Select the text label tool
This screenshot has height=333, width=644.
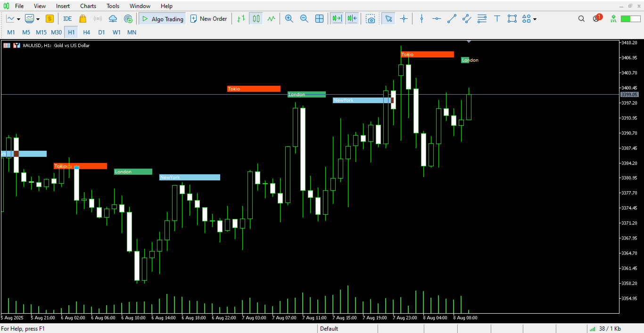pyautogui.click(x=497, y=19)
